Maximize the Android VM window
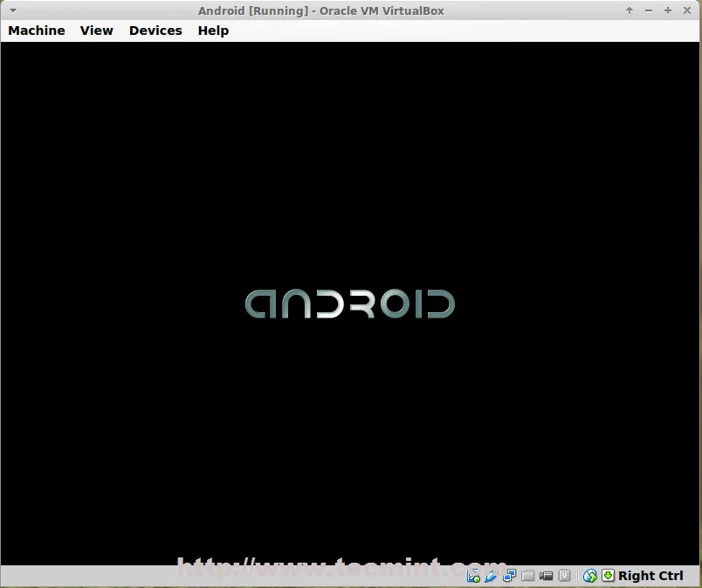Image resolution: width=702 pixels, height=588 pixels. 668,10
